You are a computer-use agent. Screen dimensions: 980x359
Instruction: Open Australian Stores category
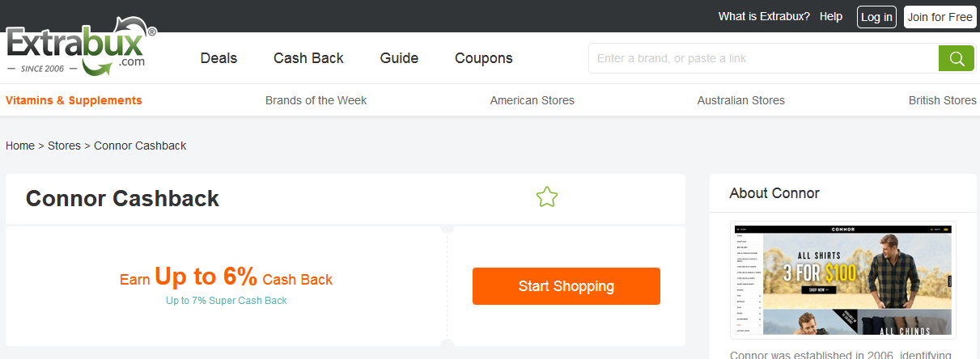click(x=740, y=101)
